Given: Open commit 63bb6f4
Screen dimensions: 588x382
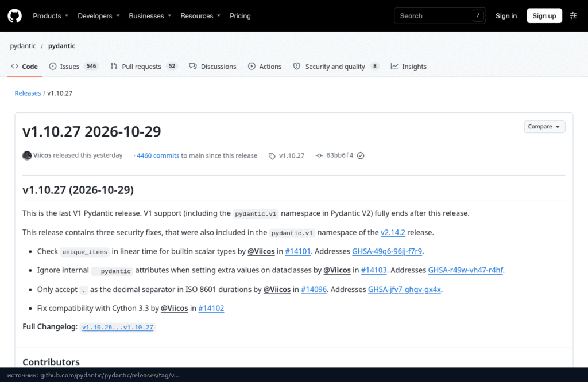Looking at the screenshot, I should 340,155.
